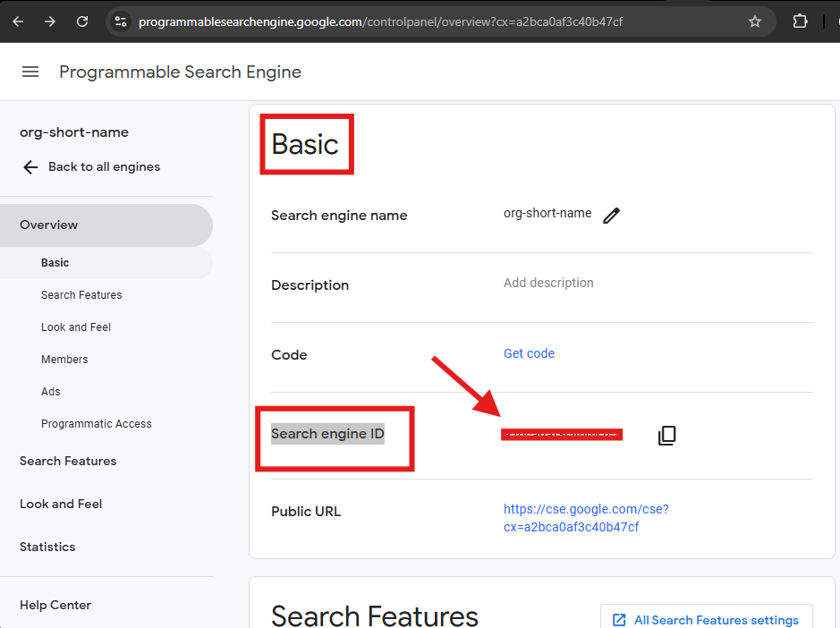Click the Basic section heading
This screenshot has width=840, height=628.
click(305, 144)
